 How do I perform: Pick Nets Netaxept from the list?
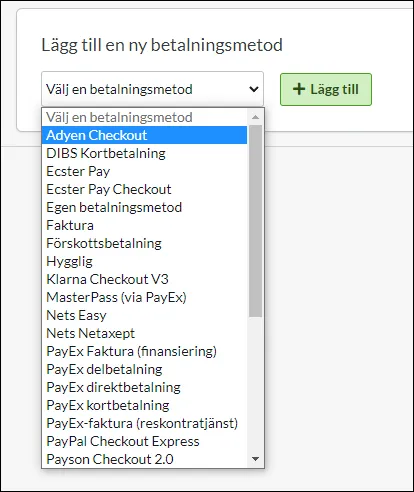click(144, 333)
